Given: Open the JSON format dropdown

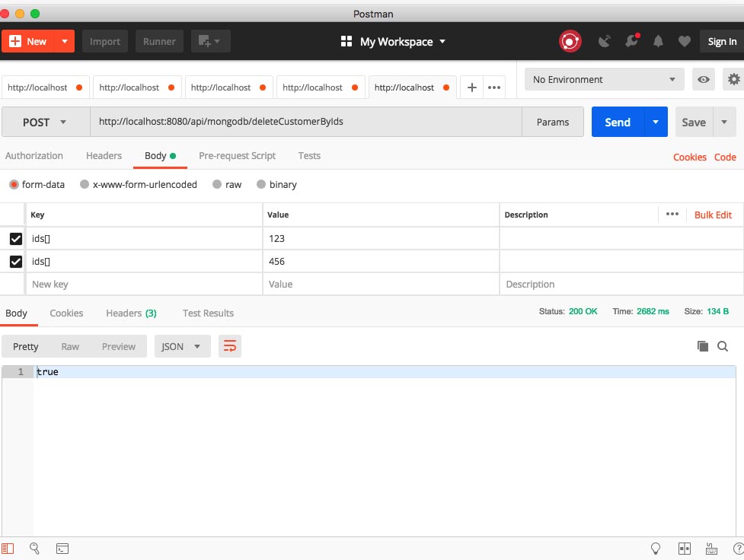Looking at the screenshot, I should (182, 346).
